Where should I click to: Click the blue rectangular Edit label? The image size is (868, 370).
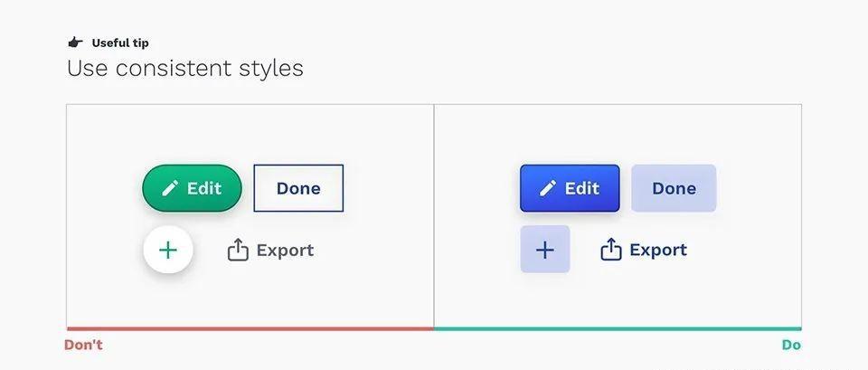click(581, 188)
